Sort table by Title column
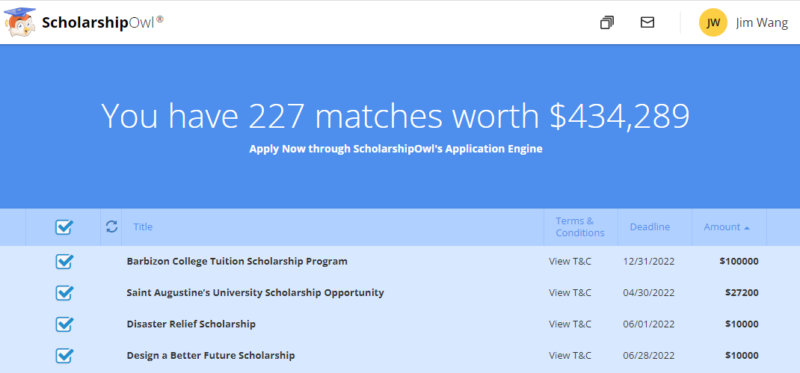The width and height of the screenshot is (800, 373). tap(143, 227)
